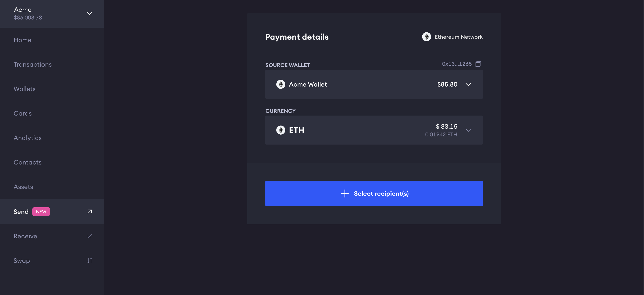The height and width of the screenshot is (295, 644).
Task: Open the Currency dropdown chevron
Action: [x=468, y=130]
